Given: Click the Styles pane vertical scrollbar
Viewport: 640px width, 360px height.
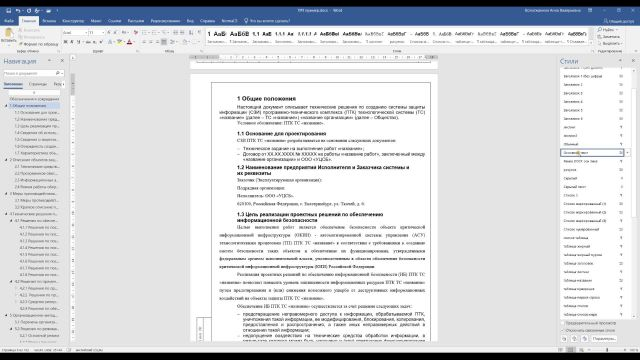Looking at the screenshot, I should tap(634, 192).
